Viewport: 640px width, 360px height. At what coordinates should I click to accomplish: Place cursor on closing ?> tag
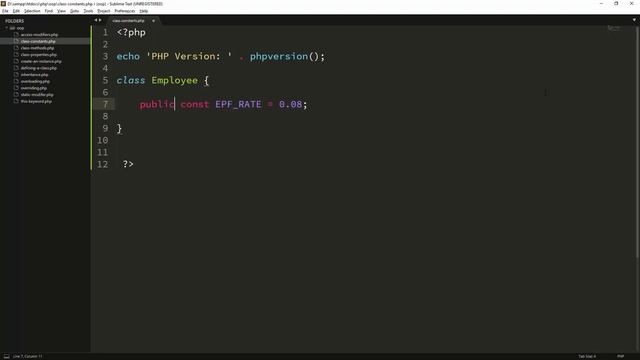point(128,164)
